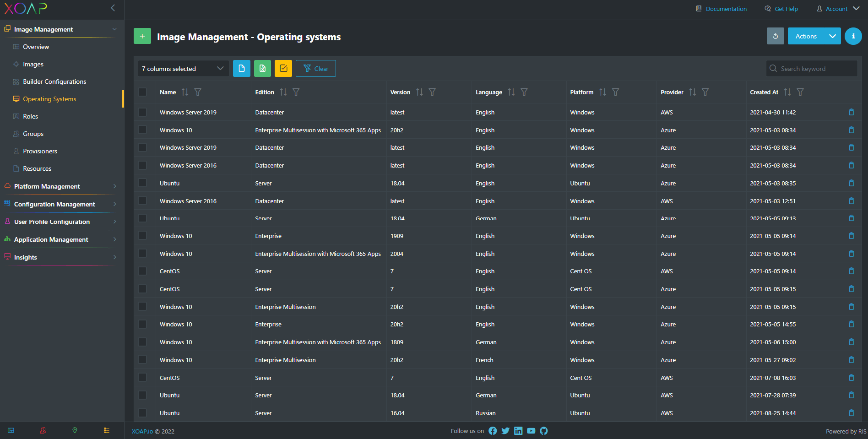
Task: Open Groups in the sidebar
Action: pyautogui.click(x=33, y=134)
